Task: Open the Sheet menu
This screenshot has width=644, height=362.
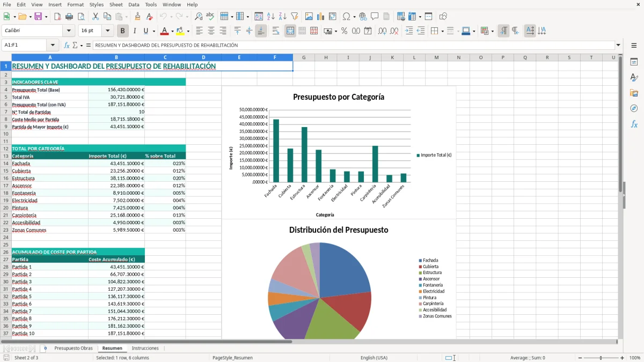Action: coord(116,4)
